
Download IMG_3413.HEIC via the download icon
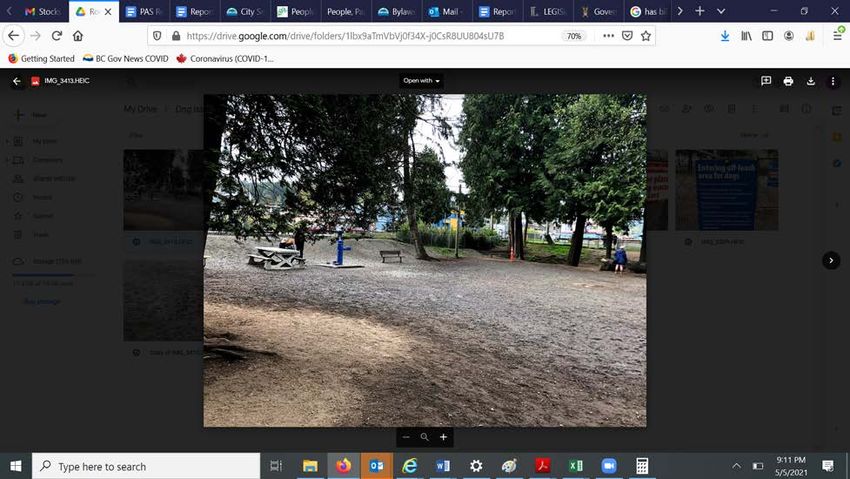[810, 81]
